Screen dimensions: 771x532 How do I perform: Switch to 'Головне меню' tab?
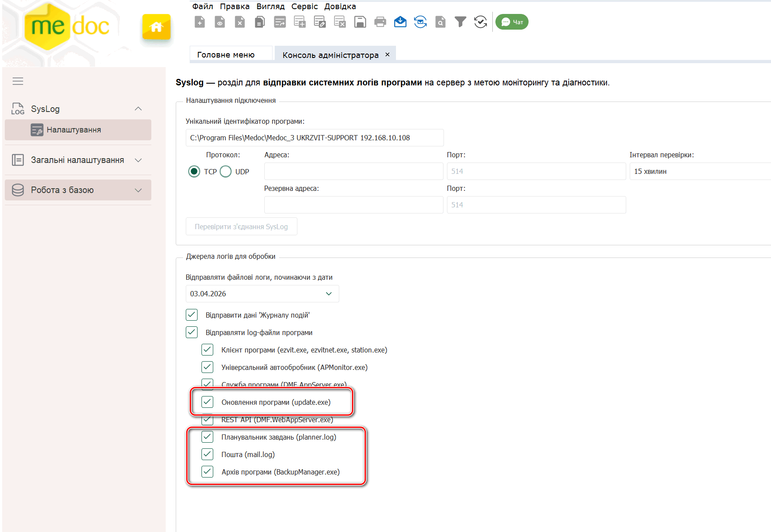[x=226, y=55]
